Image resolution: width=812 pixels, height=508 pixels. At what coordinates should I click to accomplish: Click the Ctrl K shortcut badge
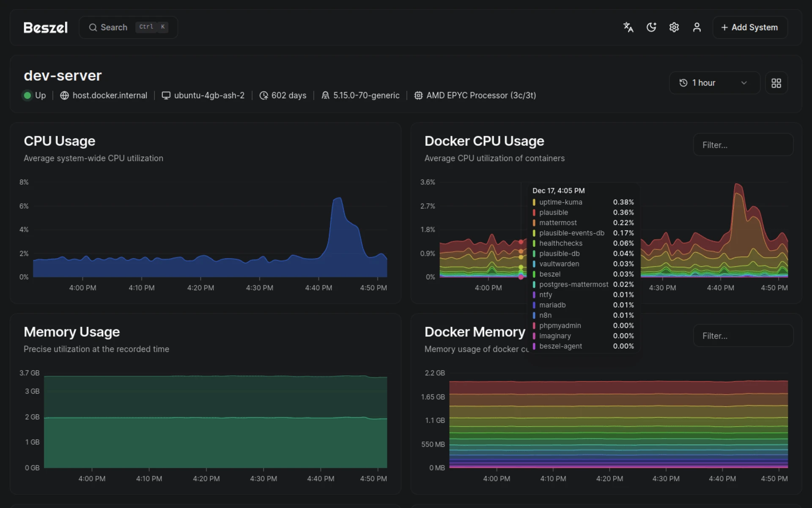(x=152, y=27)
